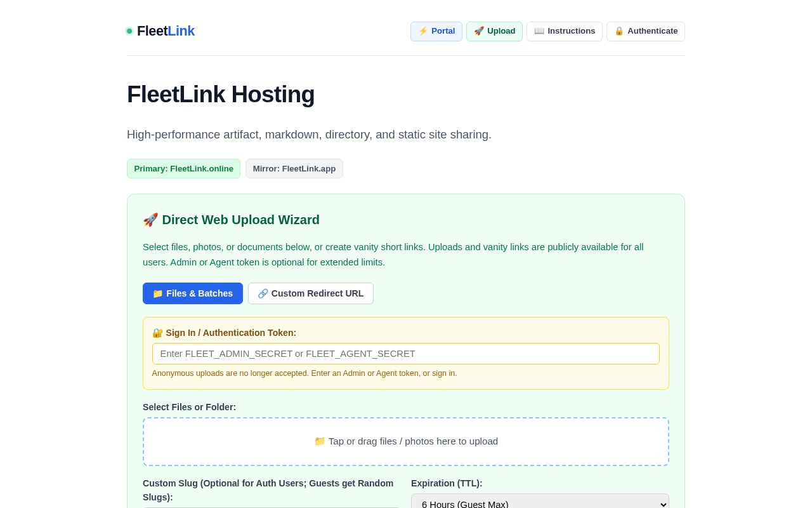Image resolution: width=812 pixels, height=508 pixels.
Task: Open the Portal nav link
Action: coord(436,31)
